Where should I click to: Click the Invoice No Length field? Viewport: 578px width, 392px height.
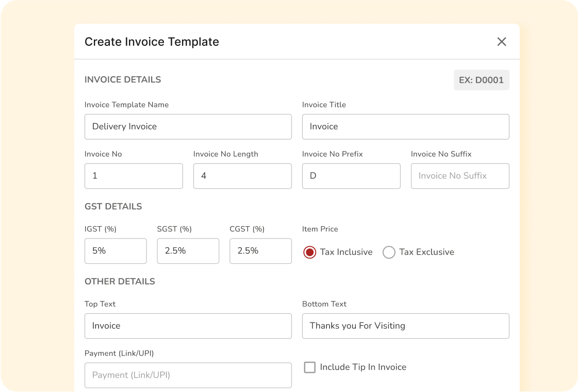coord(242,176)
